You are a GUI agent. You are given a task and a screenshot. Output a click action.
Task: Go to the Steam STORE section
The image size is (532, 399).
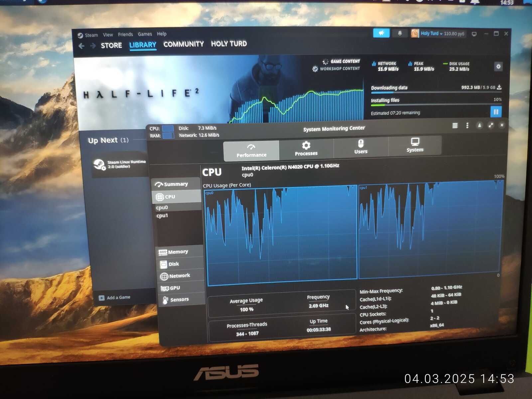click(x=111, y=46)
